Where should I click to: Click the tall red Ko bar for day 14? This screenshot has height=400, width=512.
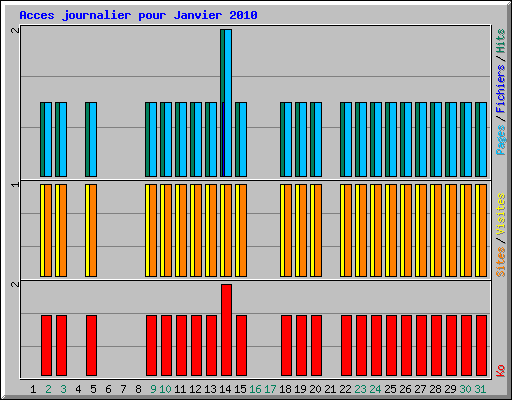point(226,330)
